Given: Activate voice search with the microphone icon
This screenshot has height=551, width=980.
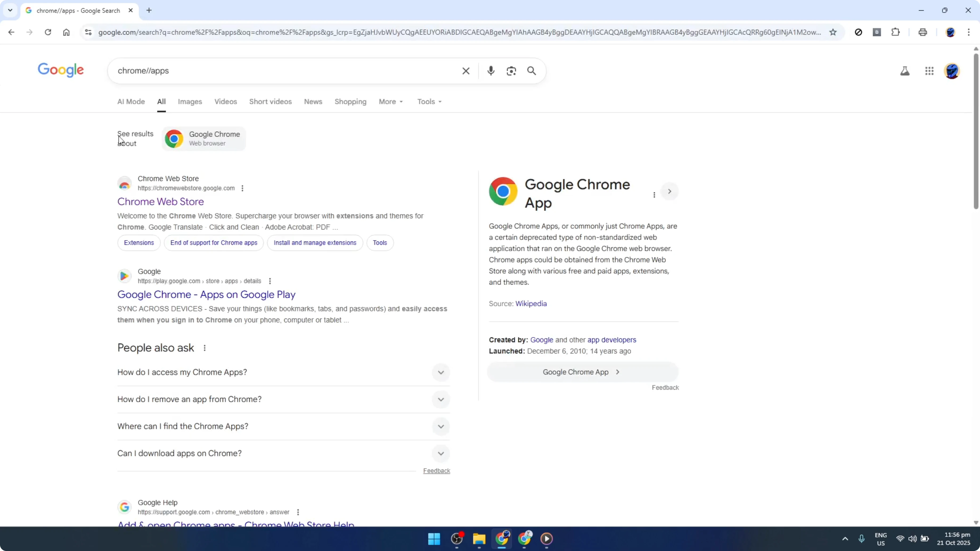Looking at the screenshot, I should click(491, 71).
